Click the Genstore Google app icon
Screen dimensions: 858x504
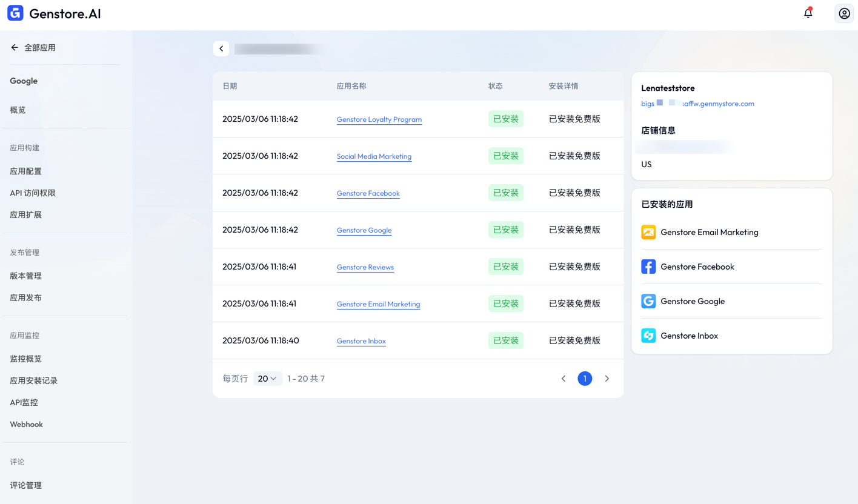(648, 301)
